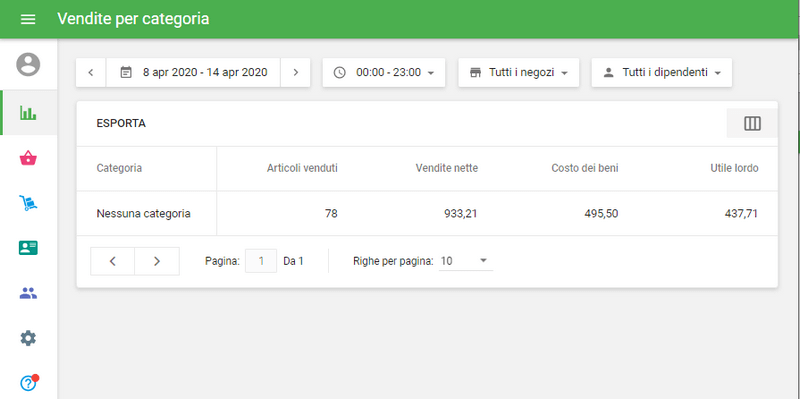The image size is (800, 399).
Task: Toggle table columns chooser icon
Action: pyautogui.click(x=752, y=123)
